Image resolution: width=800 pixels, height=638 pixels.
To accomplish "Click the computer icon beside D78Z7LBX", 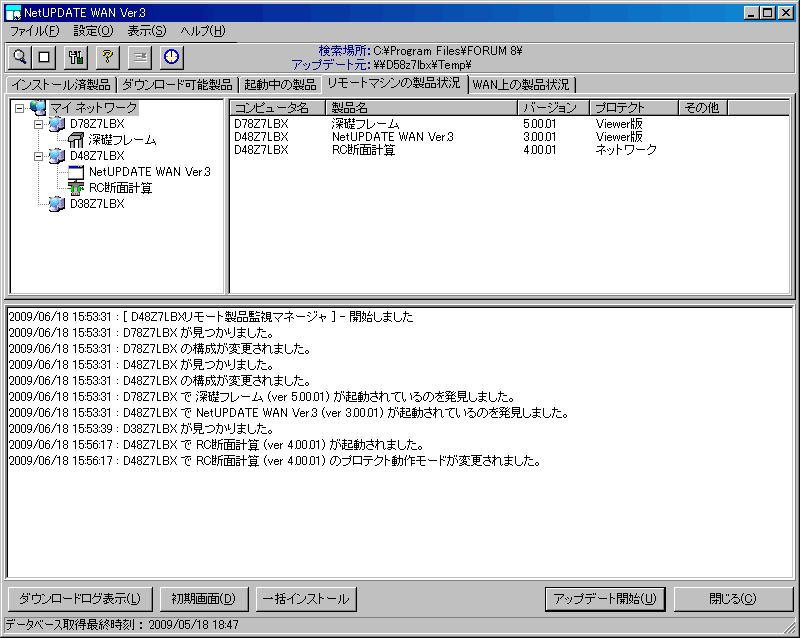I will (57, 124).
